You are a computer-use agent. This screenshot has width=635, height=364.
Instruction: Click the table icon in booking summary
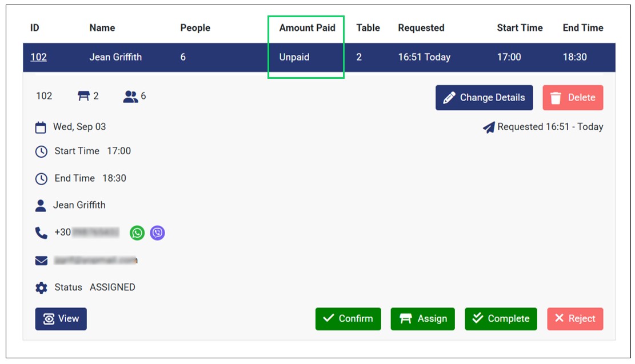(84, 96)
